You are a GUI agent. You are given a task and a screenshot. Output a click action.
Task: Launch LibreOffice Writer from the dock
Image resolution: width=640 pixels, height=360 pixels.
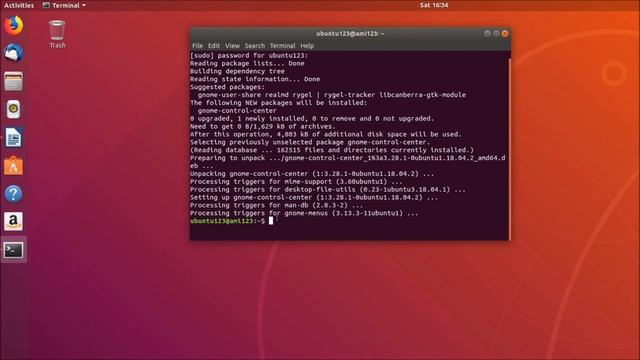13,137
